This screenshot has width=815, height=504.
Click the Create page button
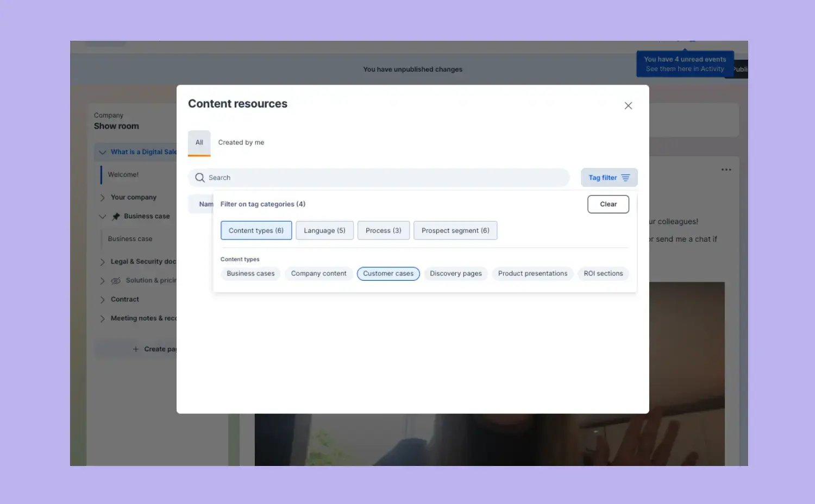tap(136, 349)
